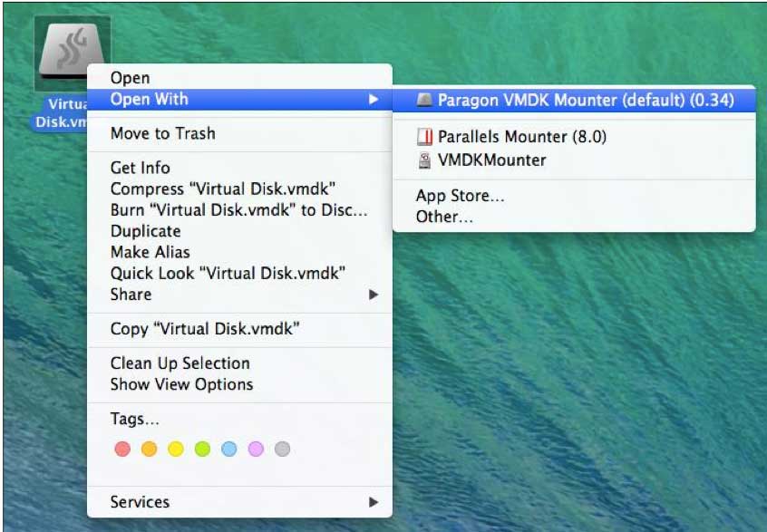The height and width of the screenshot is (532, 767).
Task: Choose Move to Trash
Action: 239,133
